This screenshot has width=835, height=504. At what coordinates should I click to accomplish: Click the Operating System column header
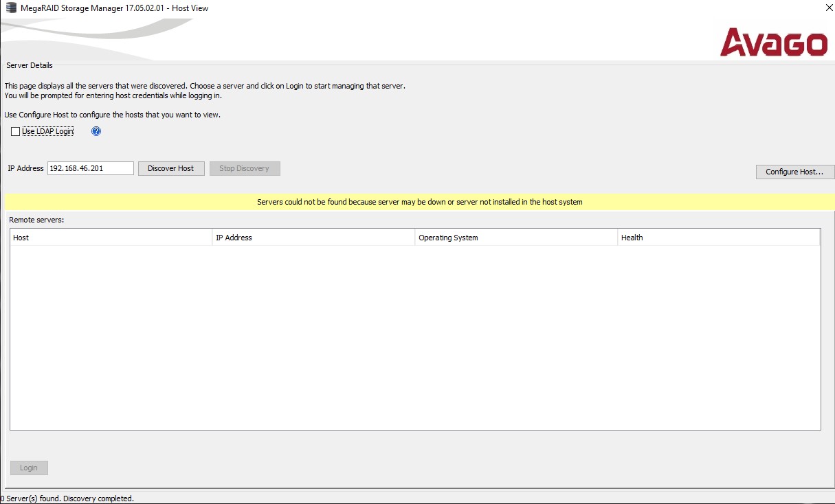[517, 238]
